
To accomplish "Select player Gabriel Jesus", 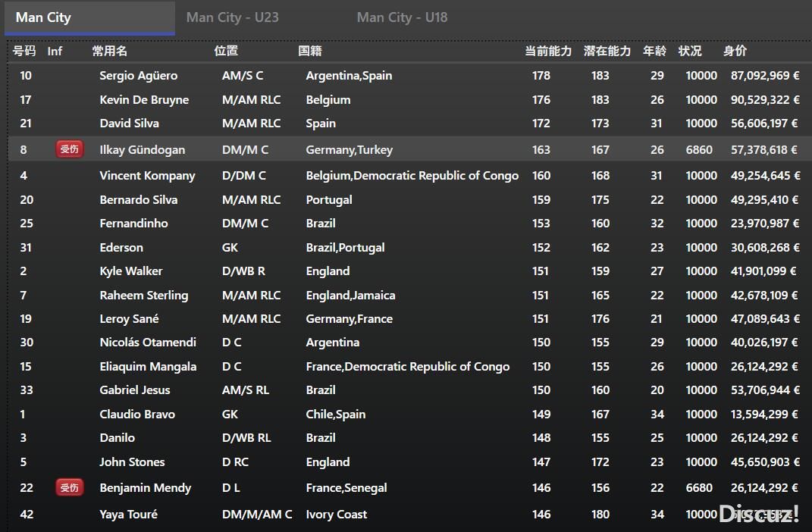I will coord(135,390).
